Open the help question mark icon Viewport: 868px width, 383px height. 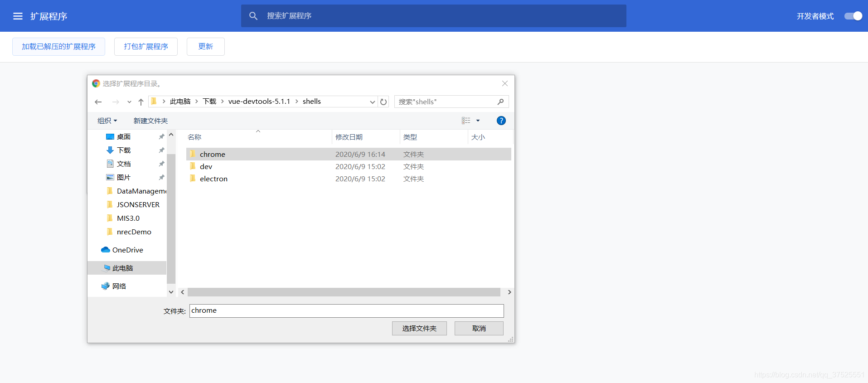pos(501,121)
